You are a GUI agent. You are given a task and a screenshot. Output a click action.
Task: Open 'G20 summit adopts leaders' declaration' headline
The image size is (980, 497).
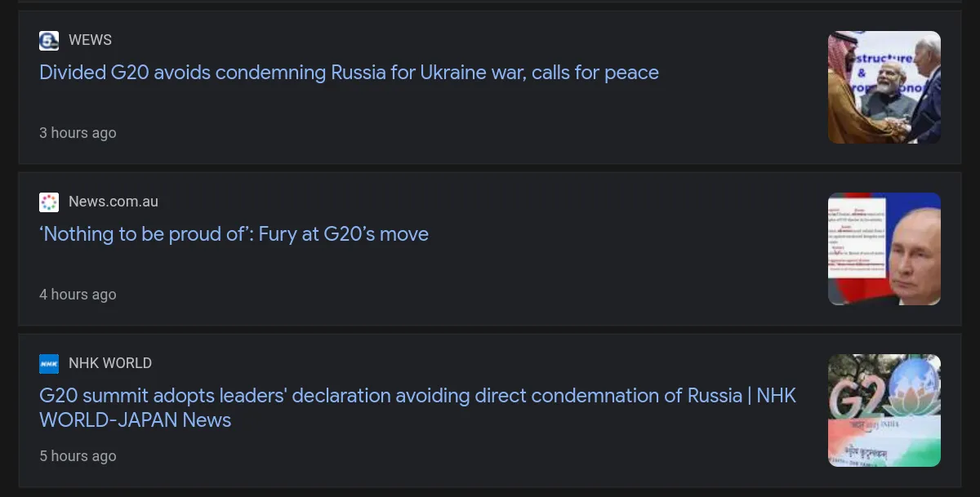pyautogui.click(x=392, y=396)
